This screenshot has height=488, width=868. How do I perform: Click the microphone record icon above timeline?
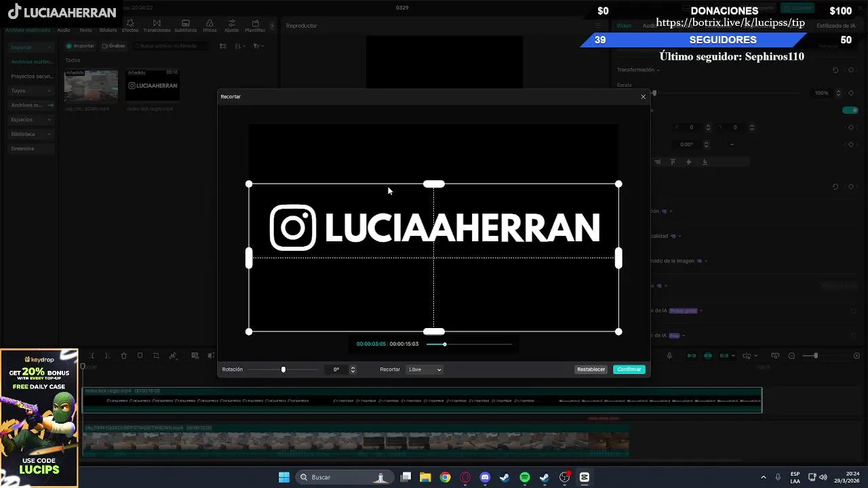pyautogui.click(x=669, y=356)
